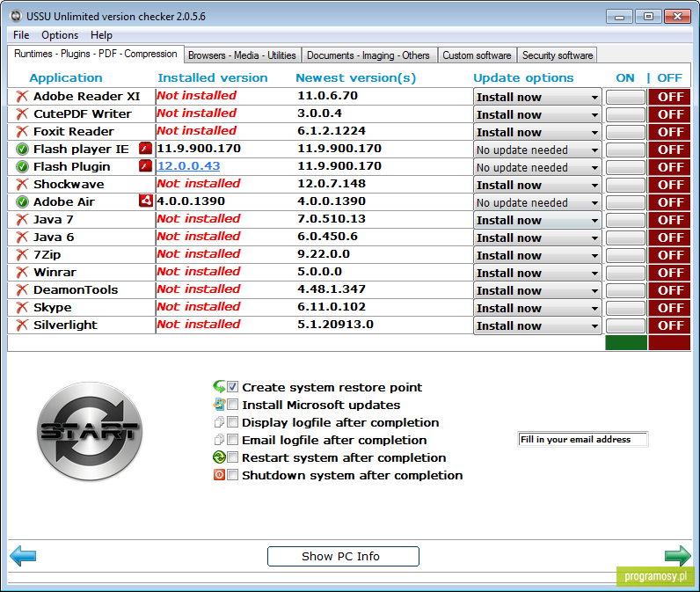Click the red X icon beside 7Zip
The image size is (700, 592).
(22, 254)
